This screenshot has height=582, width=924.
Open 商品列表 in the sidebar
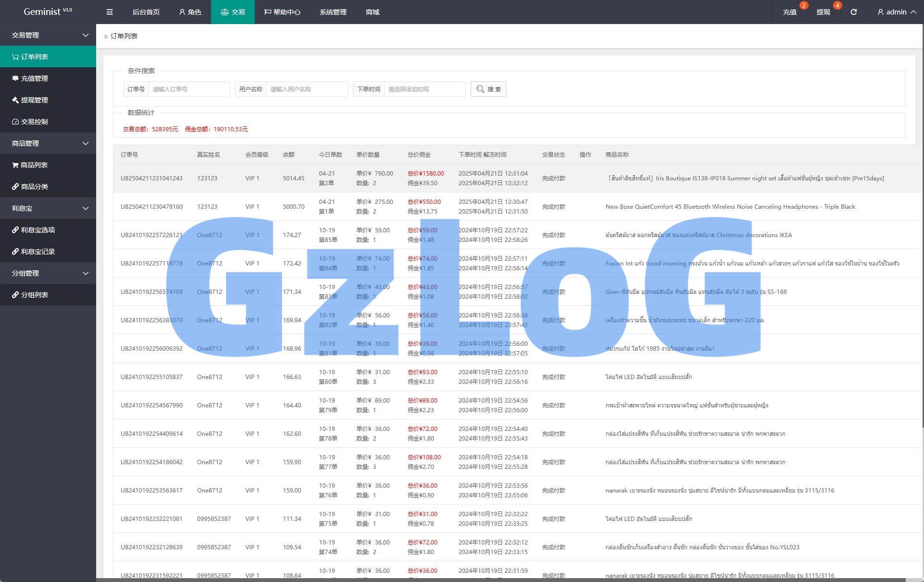click(35, 165)
